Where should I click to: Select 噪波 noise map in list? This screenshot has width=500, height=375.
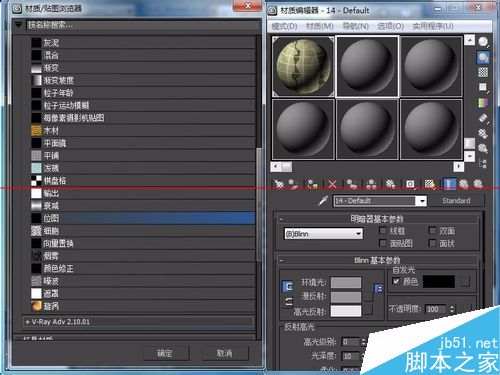(x=143, y=281)
